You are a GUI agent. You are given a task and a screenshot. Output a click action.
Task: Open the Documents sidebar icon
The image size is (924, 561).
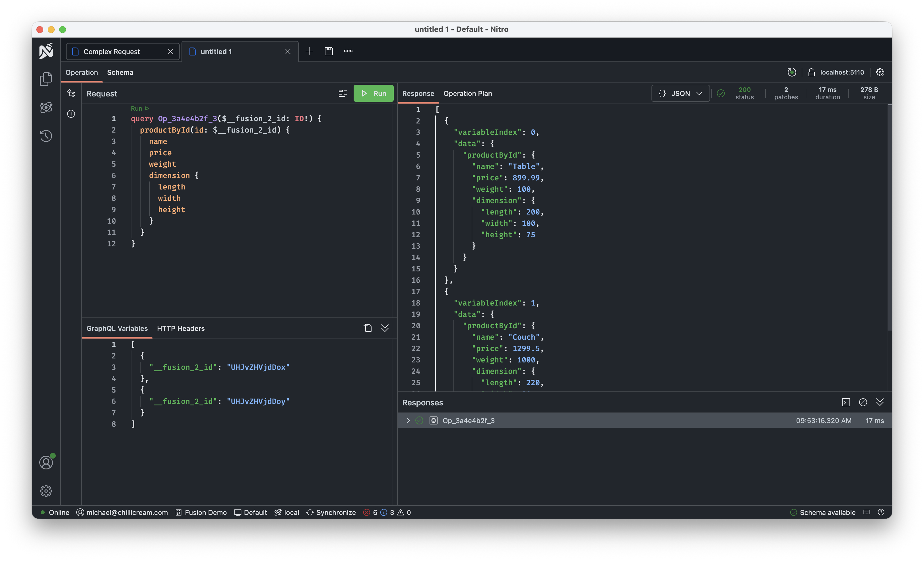[46, 79]
